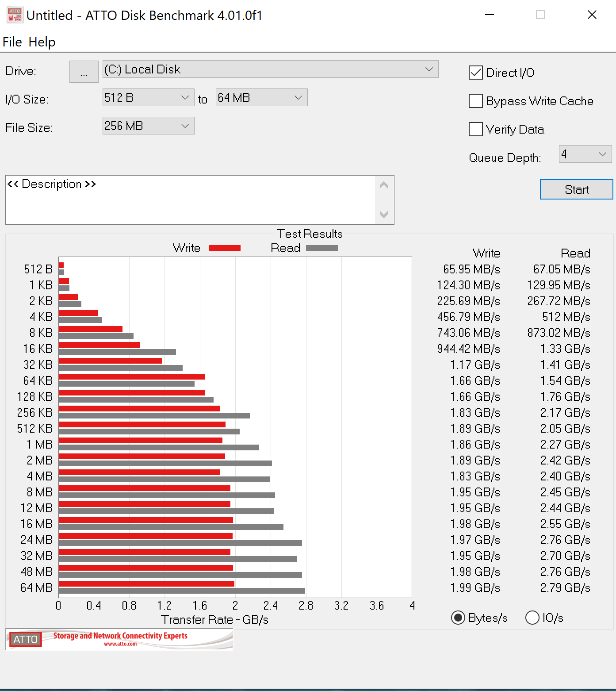
Task: Click read value 2.79 GB/s
Action: (x=566, y=588)
